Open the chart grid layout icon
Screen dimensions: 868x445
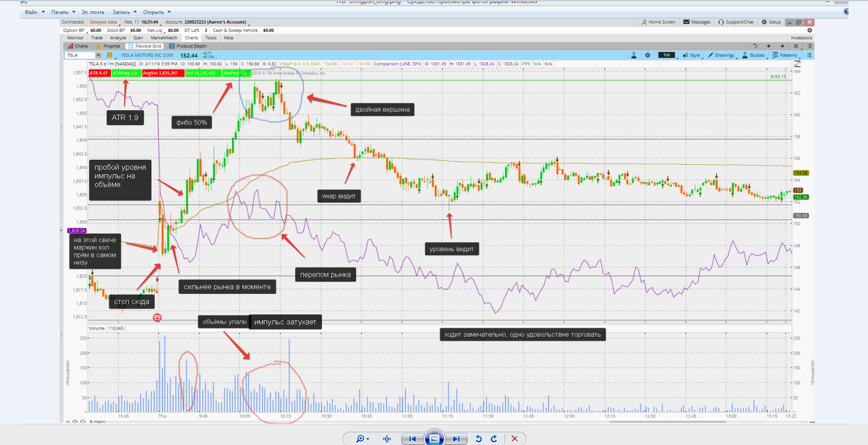(796, 46)
